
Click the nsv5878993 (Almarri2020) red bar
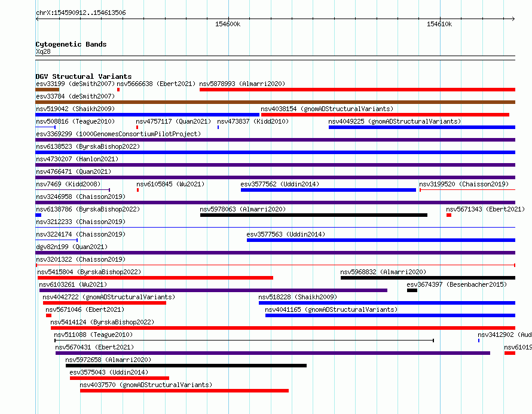click(x=357, y=90)
